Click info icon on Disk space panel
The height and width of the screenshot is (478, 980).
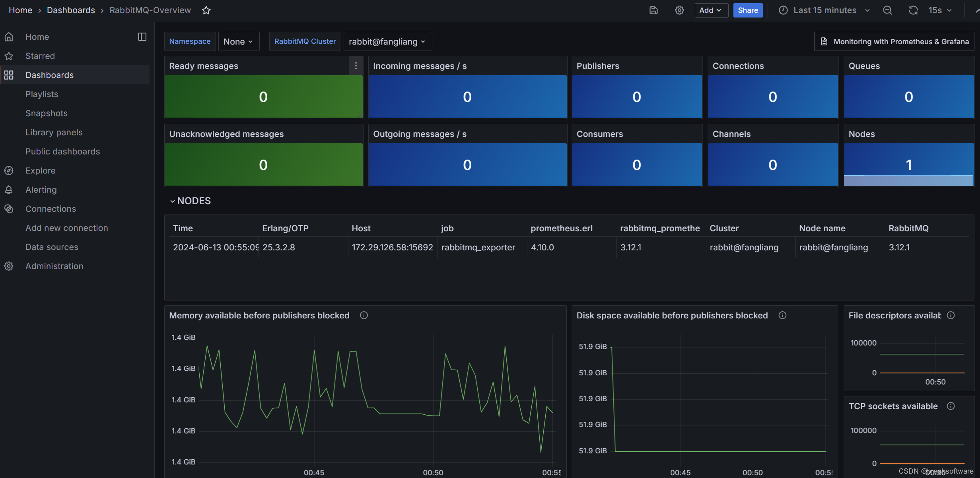tap(782, 315)
